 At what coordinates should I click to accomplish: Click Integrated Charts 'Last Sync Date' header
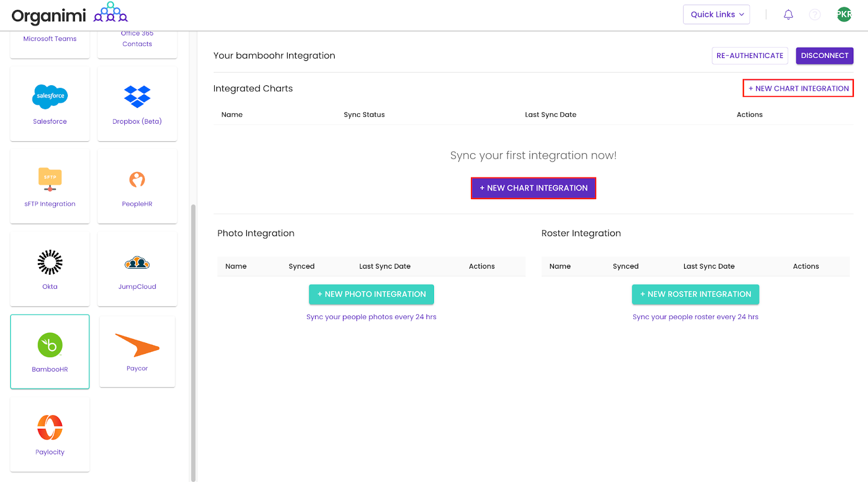(x=551, y=115)
